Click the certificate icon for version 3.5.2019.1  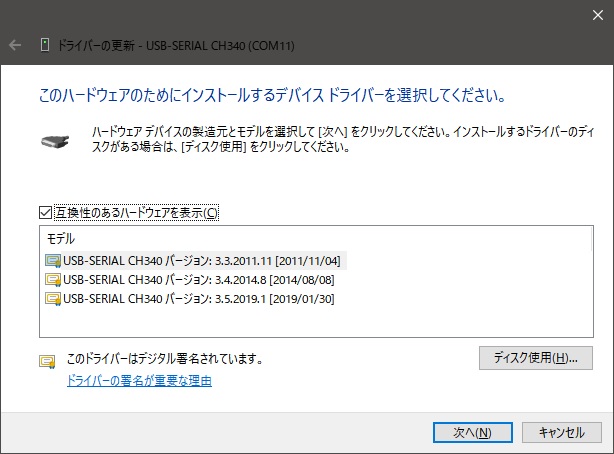coord(53,297)
